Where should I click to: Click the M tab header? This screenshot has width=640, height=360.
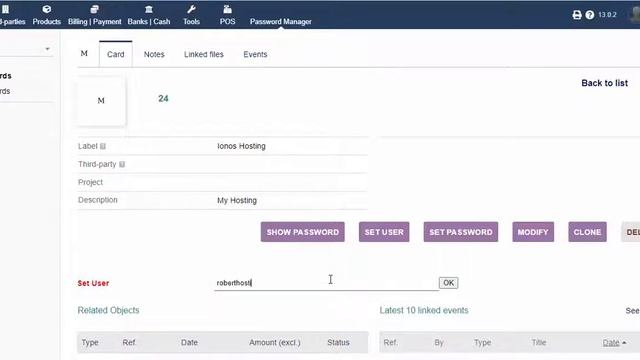(x=84, y=53)
